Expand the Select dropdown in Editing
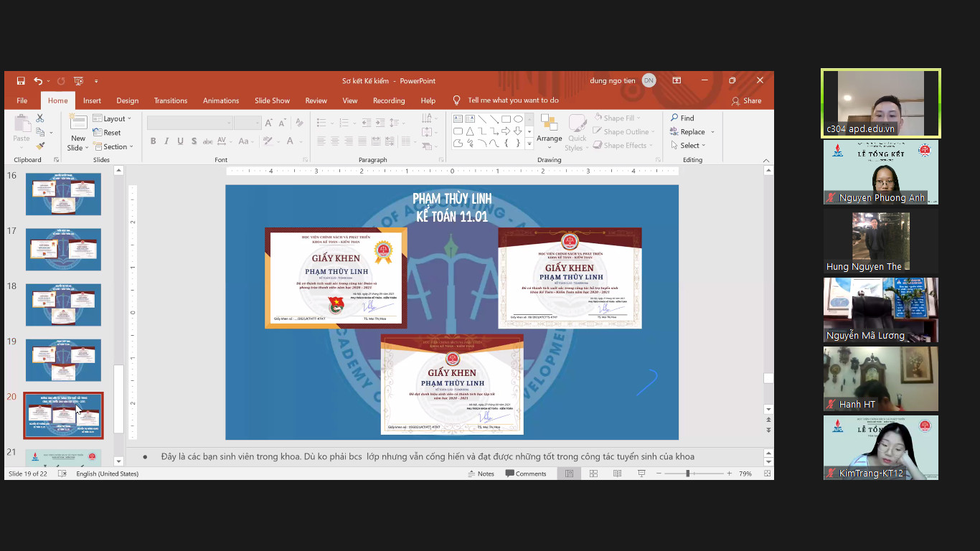Screen dimensions: 980x551 click(x=688, y=146)
